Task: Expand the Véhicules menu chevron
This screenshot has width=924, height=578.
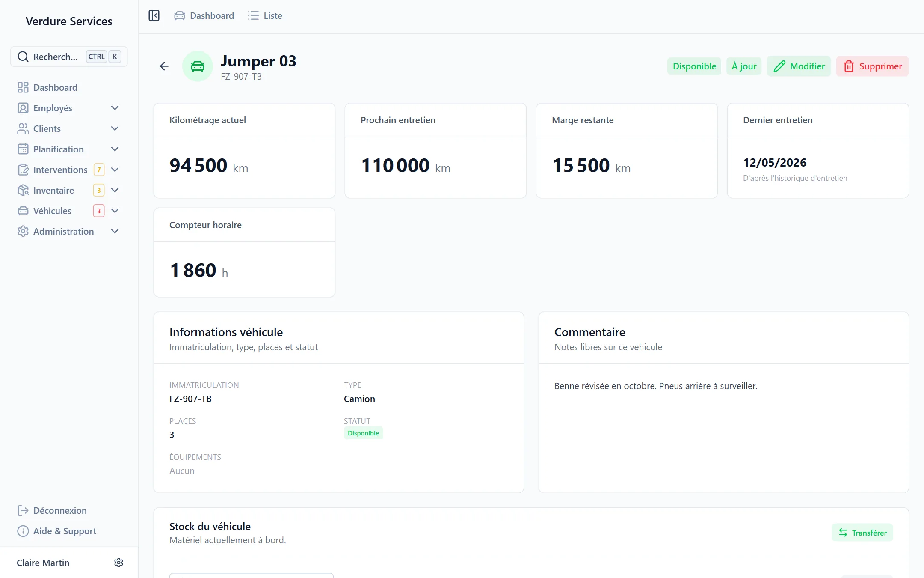Action: coord(115,211)
